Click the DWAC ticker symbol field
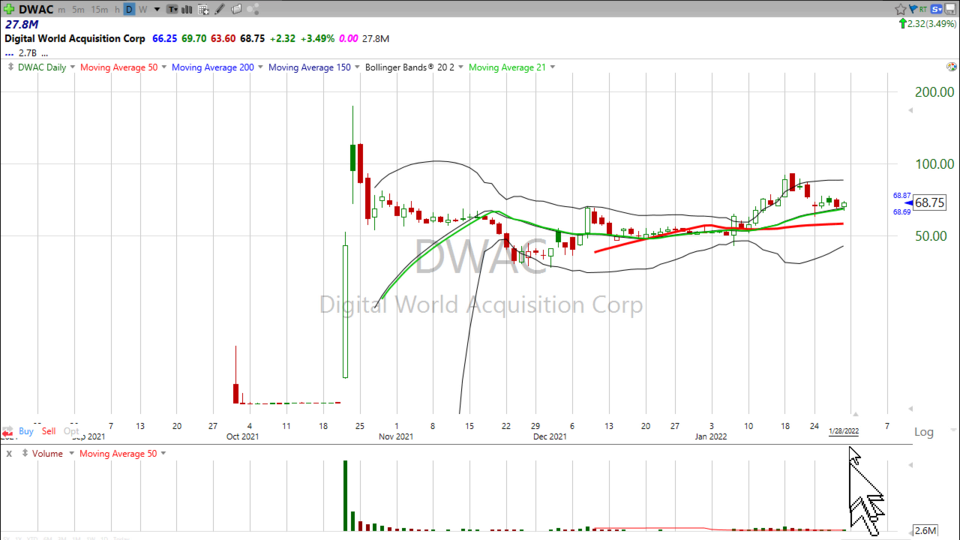 (x=36, y=9)
